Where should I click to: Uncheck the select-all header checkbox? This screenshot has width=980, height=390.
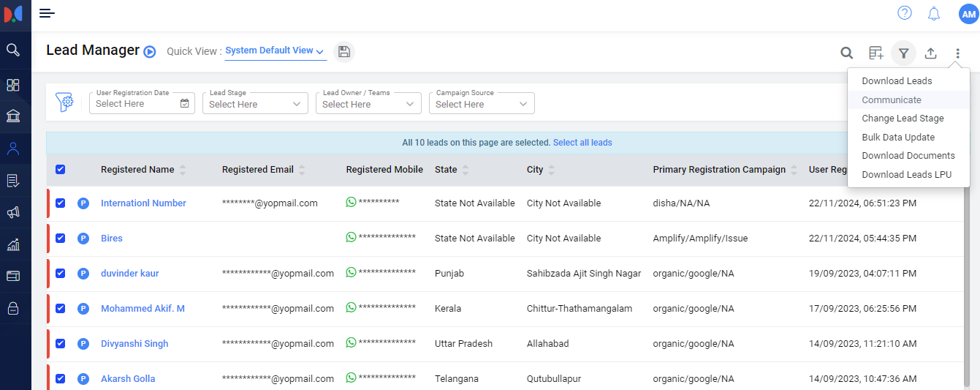point(61,169)
